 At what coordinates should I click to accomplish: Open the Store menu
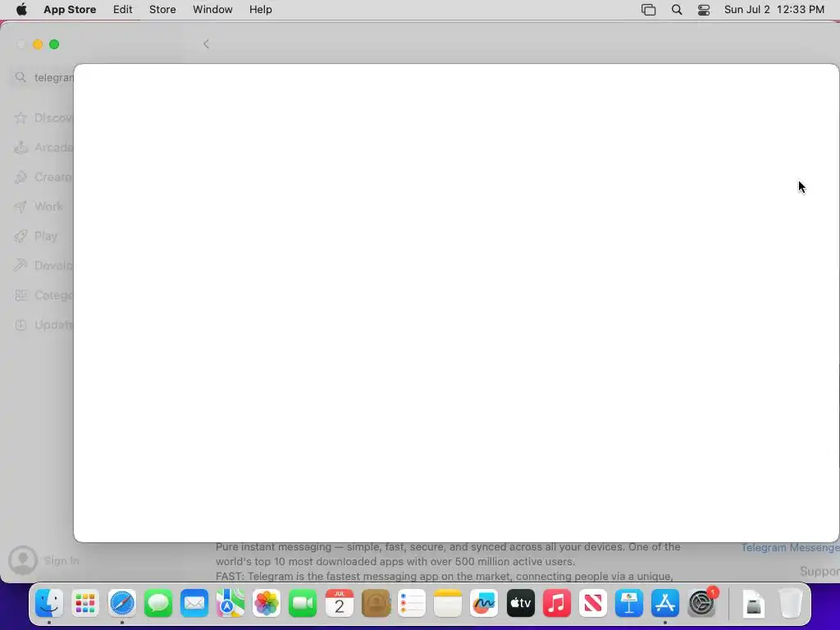point(162,10)
